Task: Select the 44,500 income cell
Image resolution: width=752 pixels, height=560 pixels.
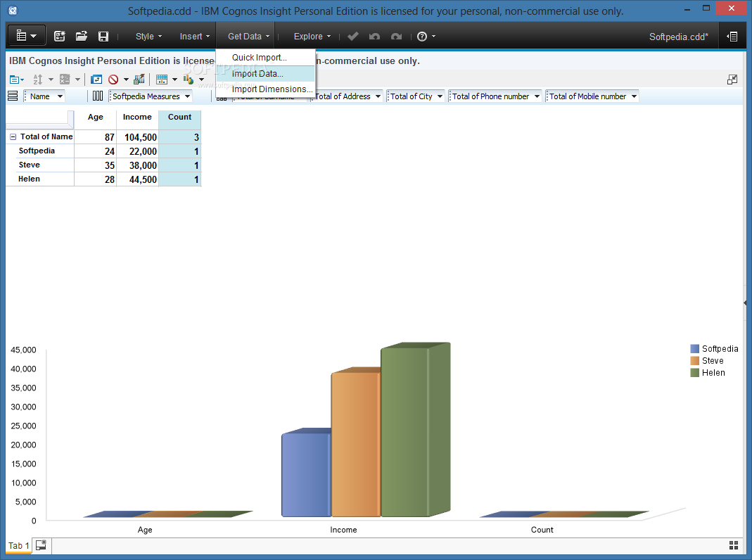Action: [137, 179]
